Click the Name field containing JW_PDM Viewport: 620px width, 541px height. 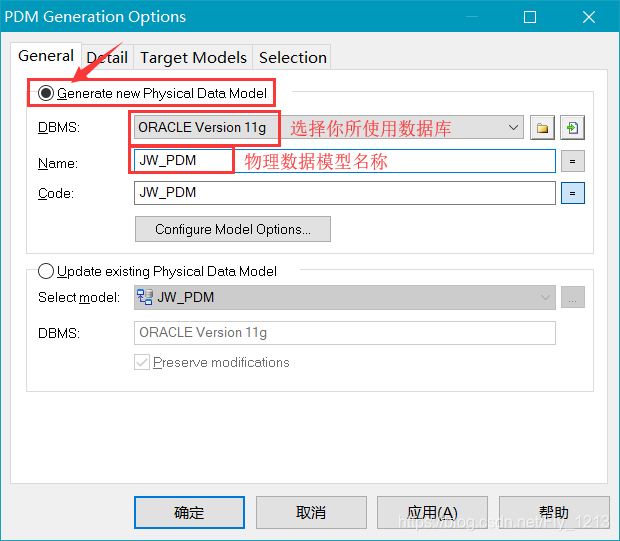(345, 161)
